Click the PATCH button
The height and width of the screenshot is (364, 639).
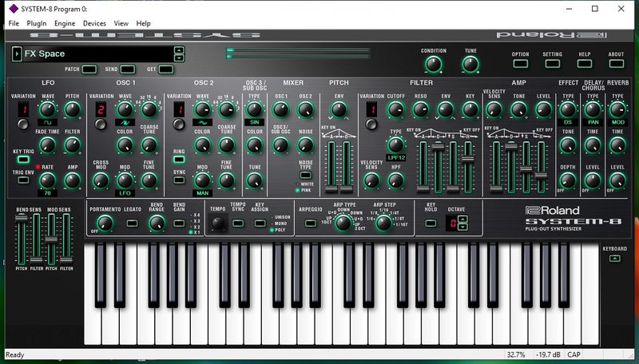(x=89, y=69)
